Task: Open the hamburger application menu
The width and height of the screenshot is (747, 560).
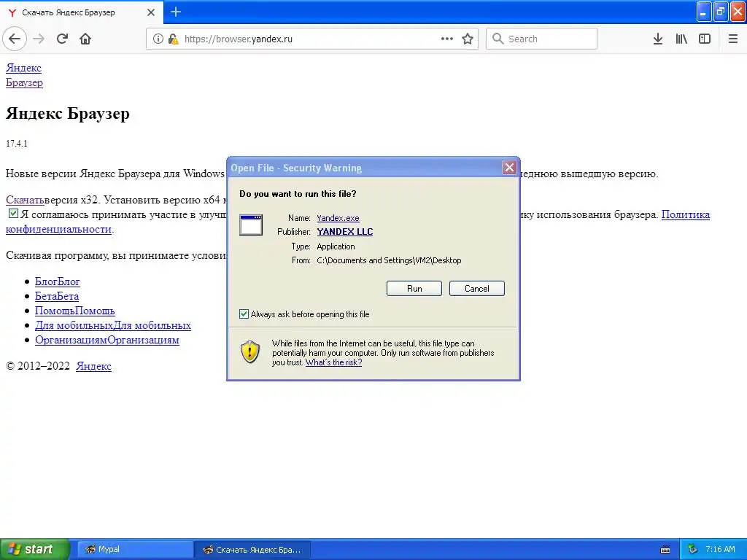Action: coord(732,39)
